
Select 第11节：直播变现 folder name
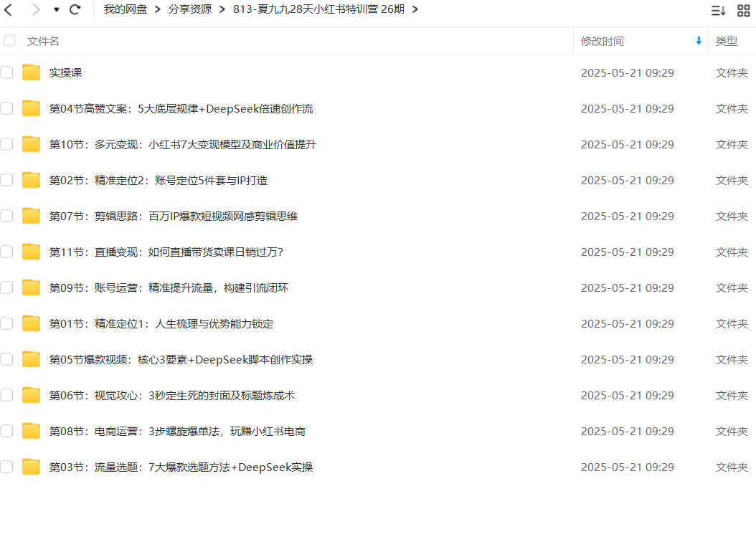(166, 252)
